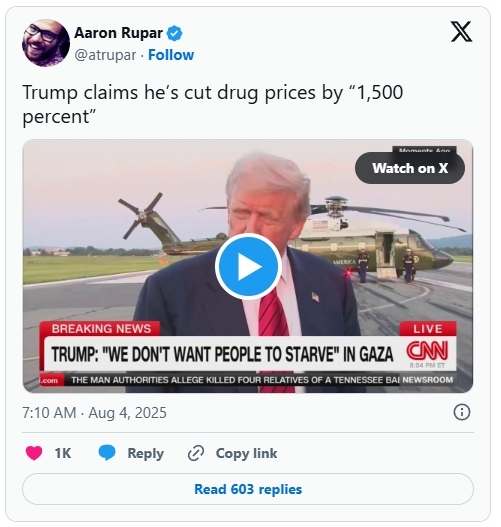Open the Aaron Rupar display name
The width and height of the screenshot is (501, 527).
click(119, 33)
